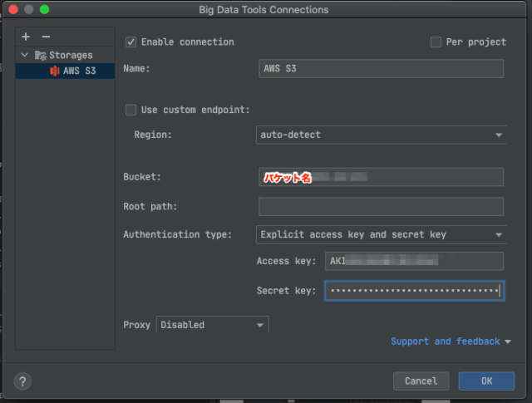Viewport: 532px width, 403px height.
Task: Click the AWS S3 service icon in the tree
Action: click(54, 71)
